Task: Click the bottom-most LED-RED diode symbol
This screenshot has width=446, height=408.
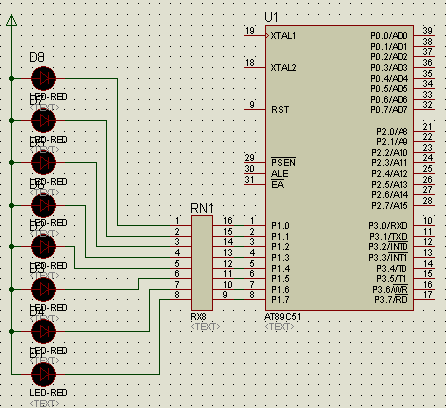Action: (43, 374)
